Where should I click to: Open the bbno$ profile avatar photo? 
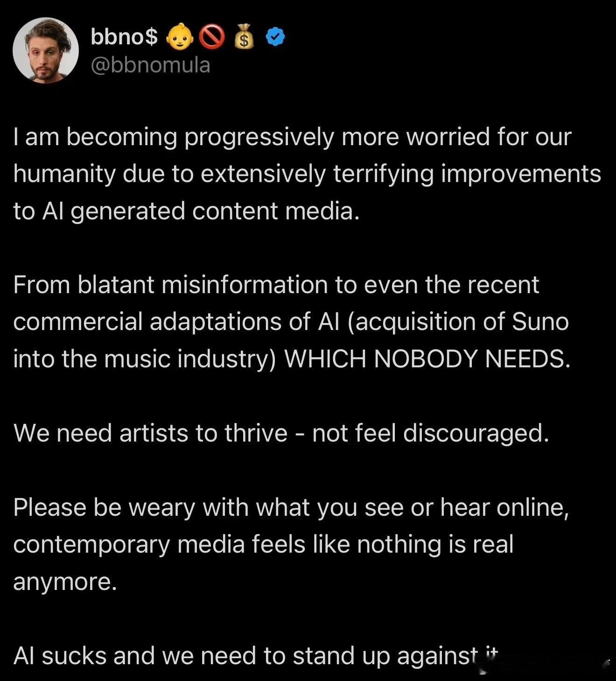pos(46,50)
